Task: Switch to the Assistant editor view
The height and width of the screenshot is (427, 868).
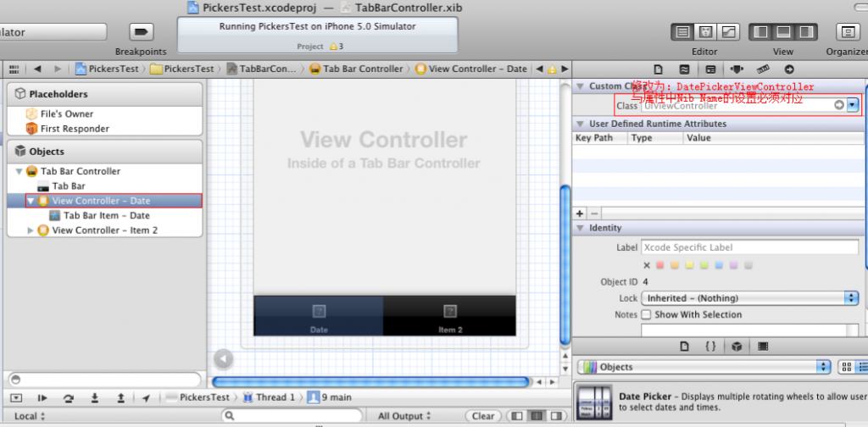Action: coord(706,32)
